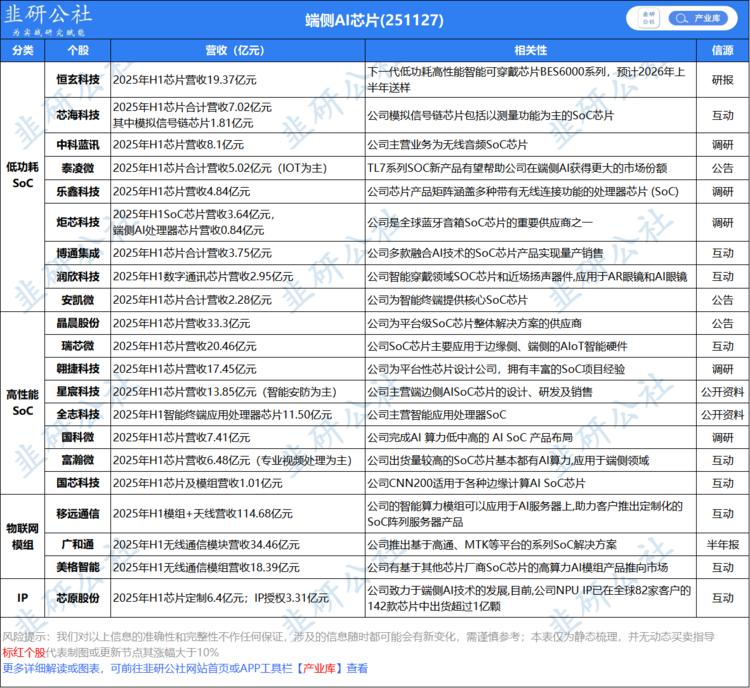
Task: Click the 韭研公社 logo at top left
Action: coord(47,19)
